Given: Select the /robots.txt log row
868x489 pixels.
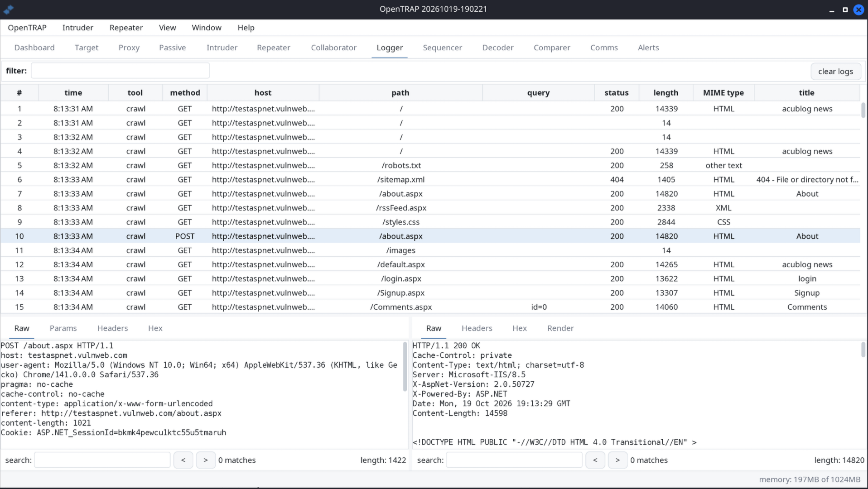Looking at the screenshot, I should pyautogui.click(x=430, y=165).
